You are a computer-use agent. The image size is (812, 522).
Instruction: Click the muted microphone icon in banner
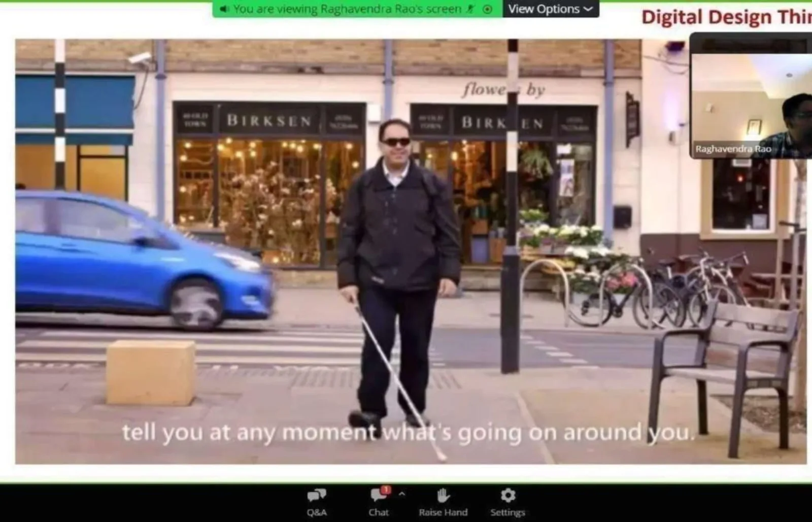click(x=470, y=9)
